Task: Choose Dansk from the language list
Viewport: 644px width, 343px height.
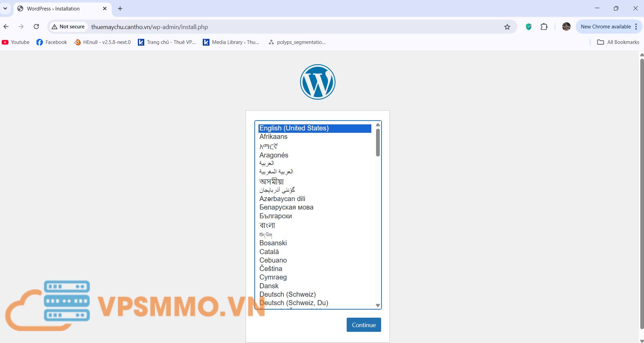Action: 269,286
